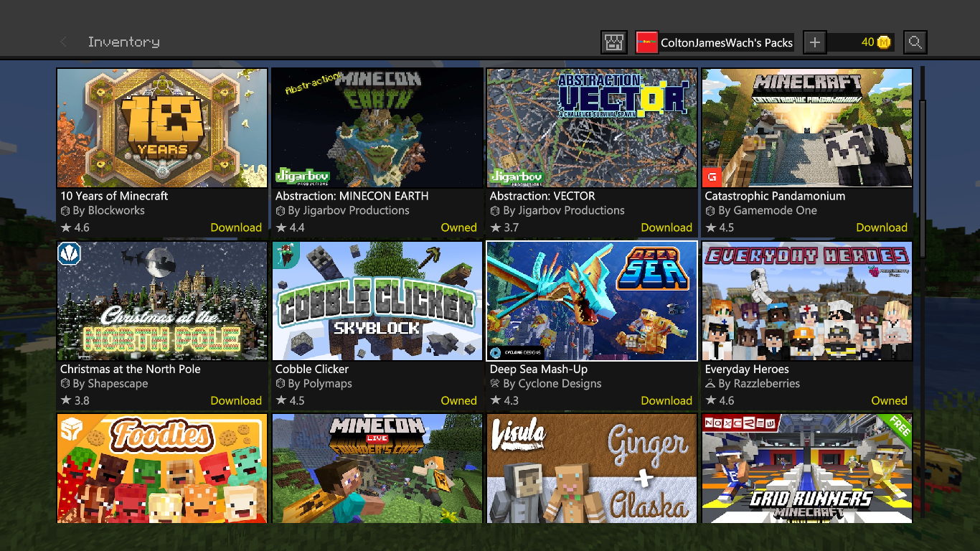Click the pack type icon beside By Blockworks
This screenshot has width=980, height=551.
coord(65,211)
